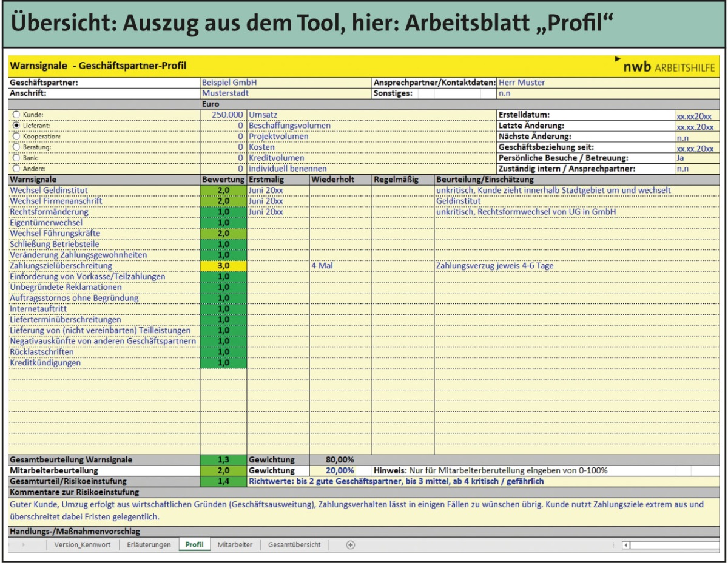Open the Gesamtübersicht sheet tab
This screenshot has height=565, width=728.
coord(294,545)
